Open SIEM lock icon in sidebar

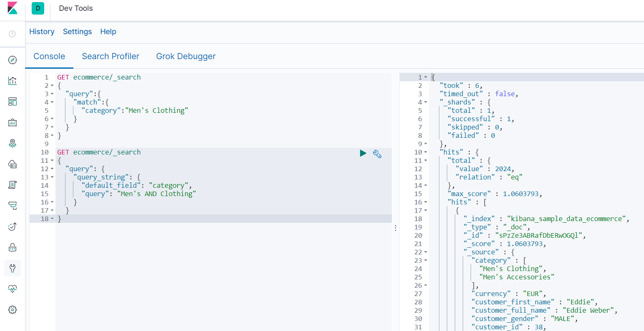point(13,247)
